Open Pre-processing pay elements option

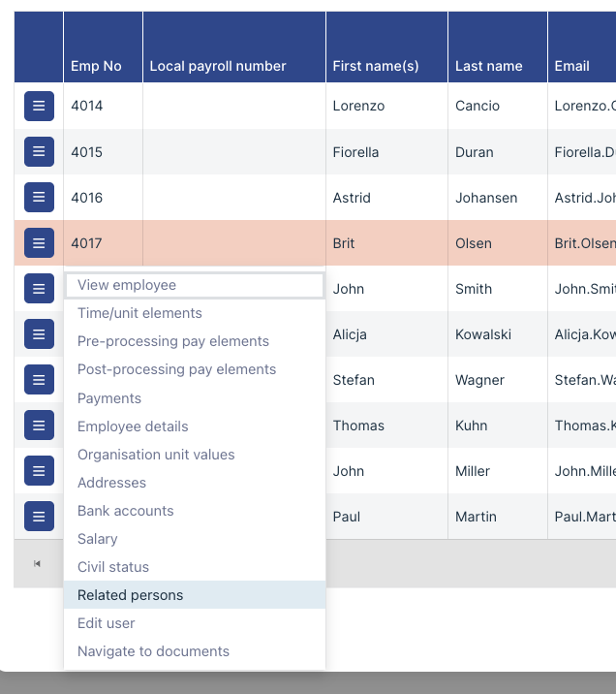(x=173, y=341)
